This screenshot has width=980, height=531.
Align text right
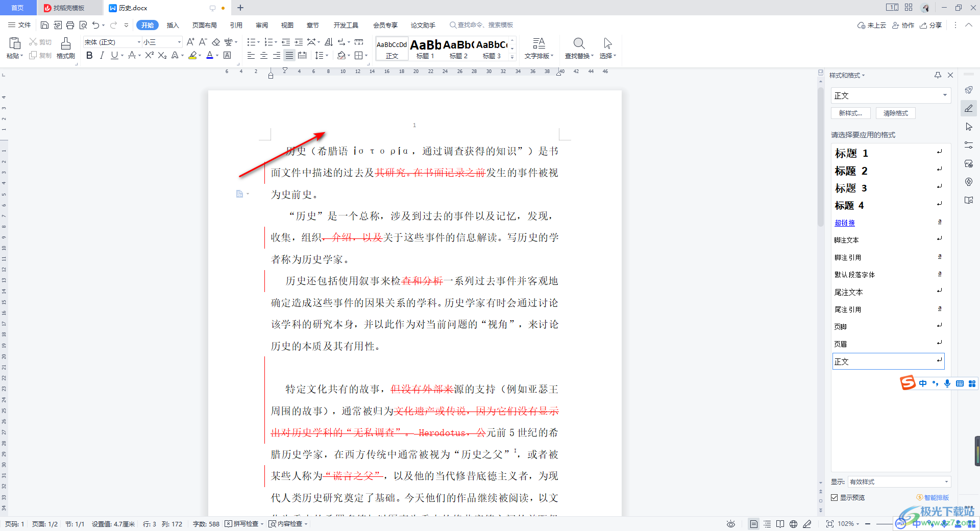277,55
